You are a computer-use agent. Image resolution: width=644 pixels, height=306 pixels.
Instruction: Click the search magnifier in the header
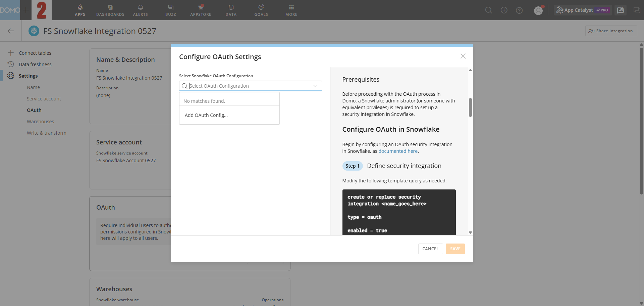(x=489, y=10)
